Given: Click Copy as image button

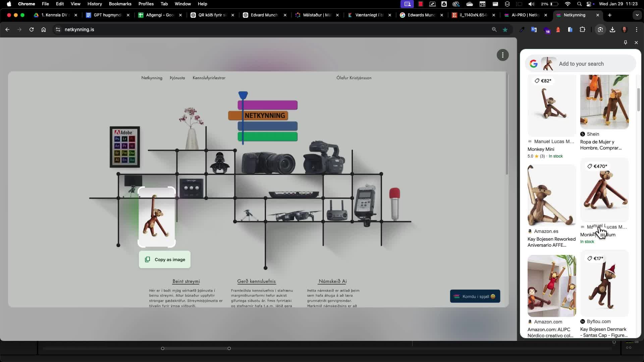Looking at the screenshot, I should pyautogui.click(x=165, y=259).
